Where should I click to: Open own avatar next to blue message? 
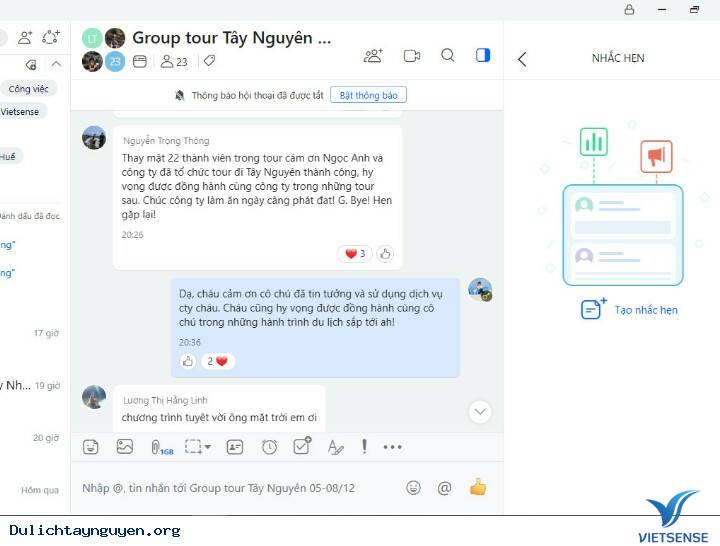pos(480,290)
